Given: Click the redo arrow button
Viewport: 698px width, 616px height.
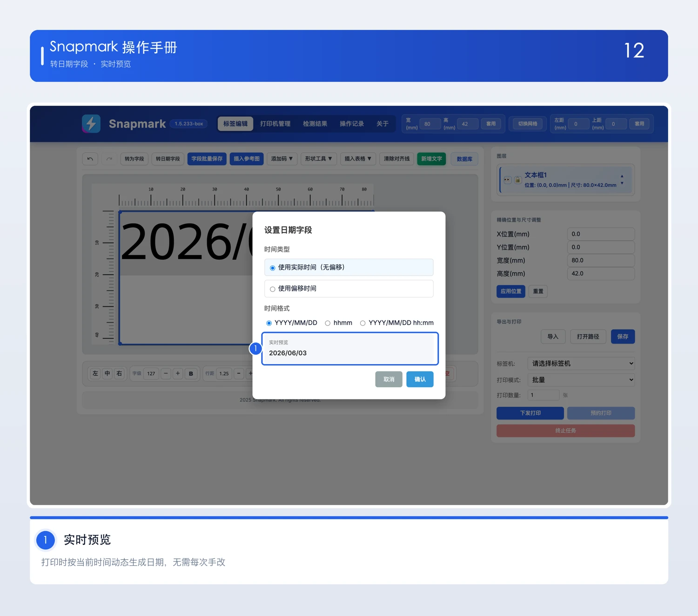Looking at the screenshot, I should [109, 159].
